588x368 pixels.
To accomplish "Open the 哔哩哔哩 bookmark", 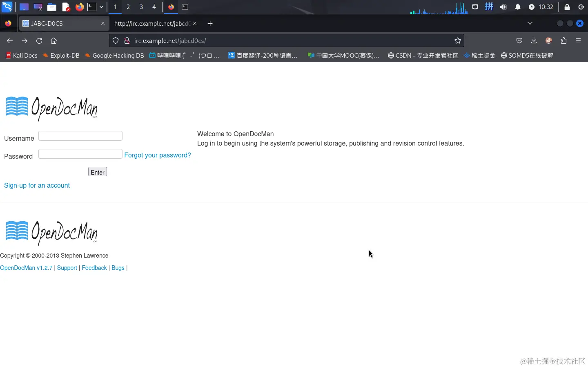I will 184,56.
